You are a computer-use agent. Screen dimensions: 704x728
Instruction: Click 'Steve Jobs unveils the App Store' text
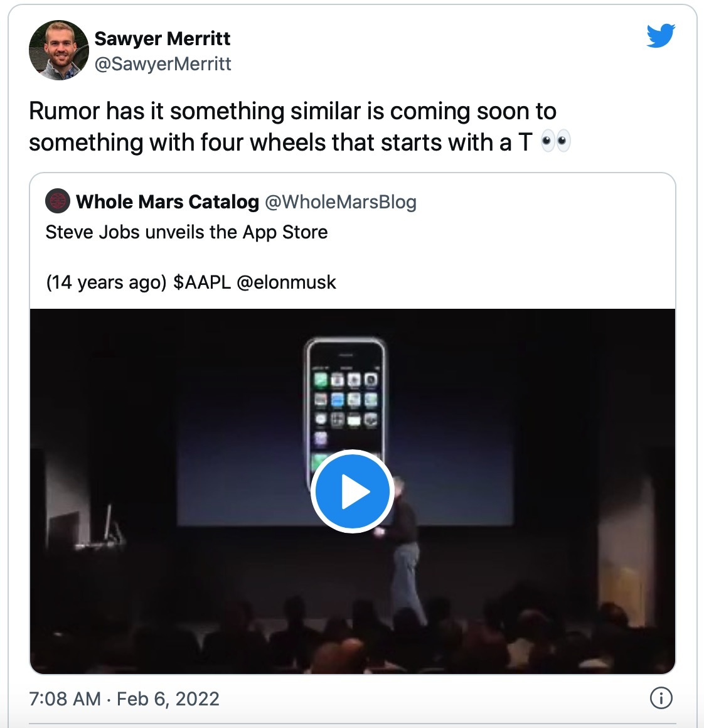click(x=186, y=232)
